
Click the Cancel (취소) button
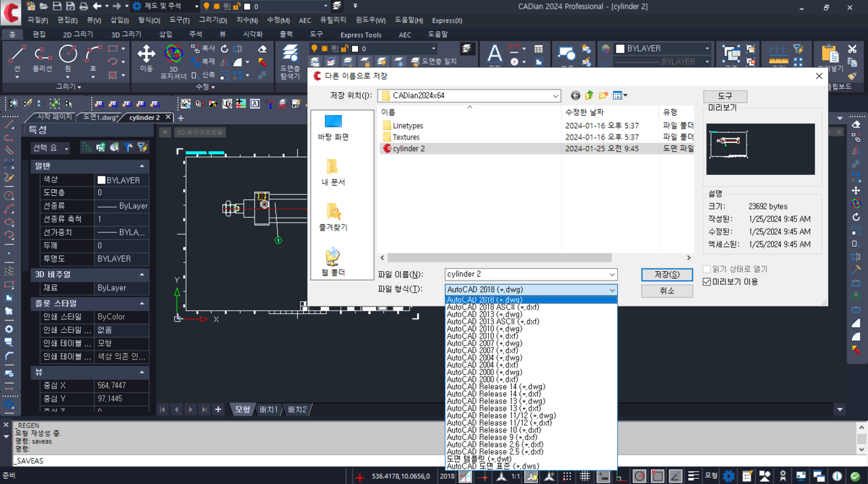click(667, 291)
